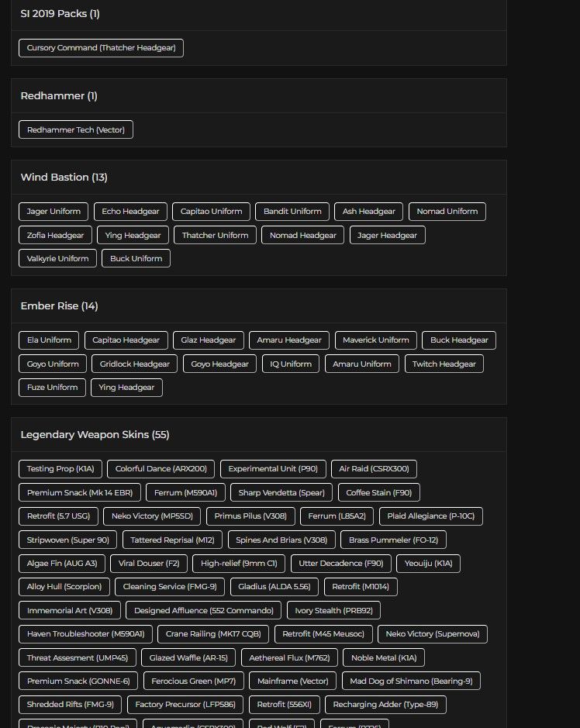Select Yeouiju (K1A) weapon skin

pyautogui.click(x=428, y=564)
